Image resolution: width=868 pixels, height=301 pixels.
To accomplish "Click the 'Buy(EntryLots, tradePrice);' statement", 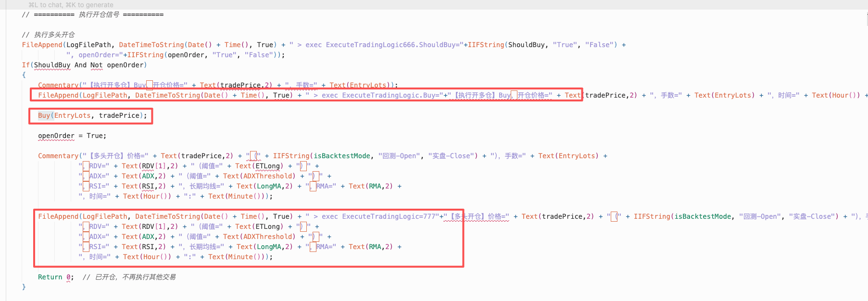I will point(92,115).
